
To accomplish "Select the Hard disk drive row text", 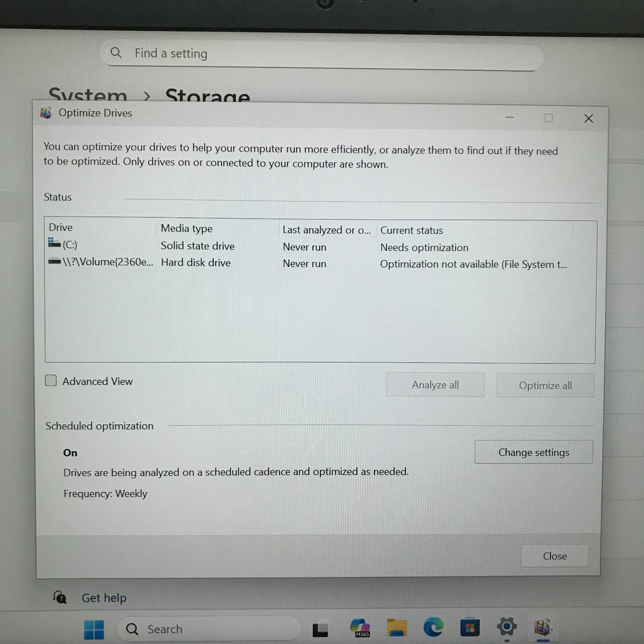I will [x=196, y=262].
